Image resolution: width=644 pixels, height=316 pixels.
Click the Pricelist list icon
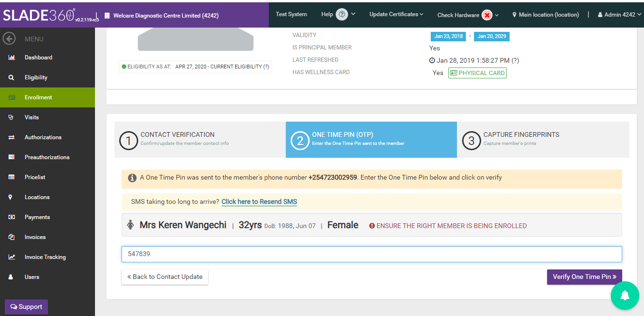[12, 177]
